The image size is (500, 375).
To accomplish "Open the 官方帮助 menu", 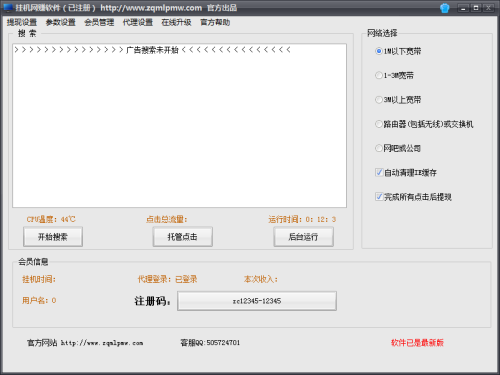I will (x=215, y=22).
